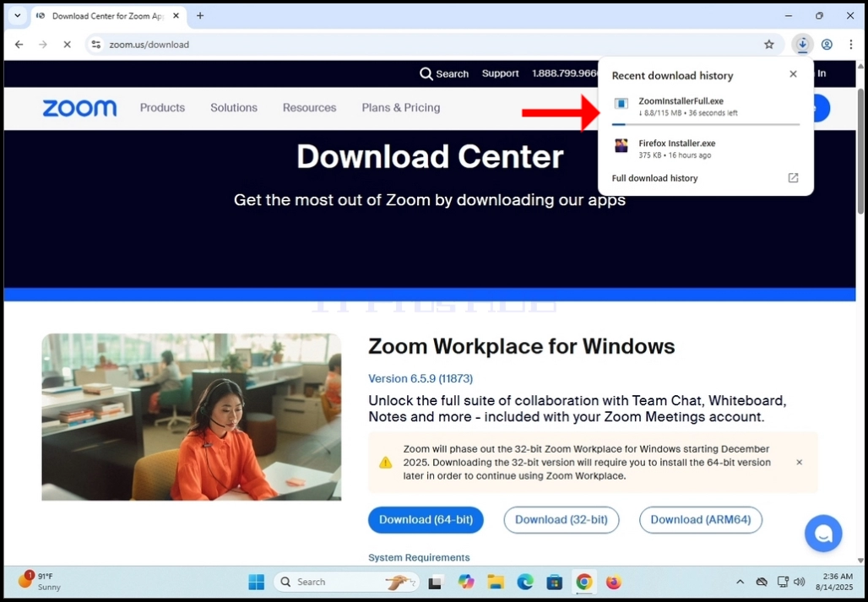Open the Zoom chat bubble widget
This screenshot has height=602, width=868.
pyautogui.click(x=823, y=534)
